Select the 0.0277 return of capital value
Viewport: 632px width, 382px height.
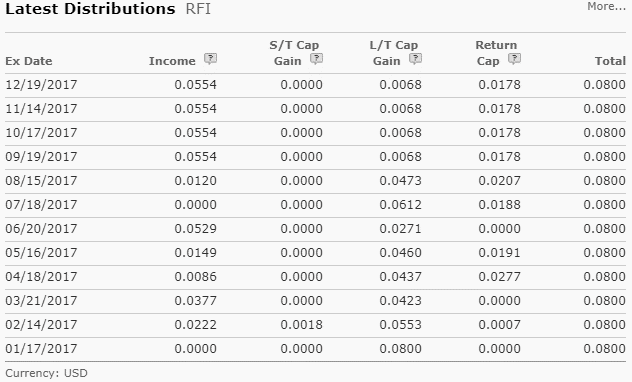pos(499,277)
